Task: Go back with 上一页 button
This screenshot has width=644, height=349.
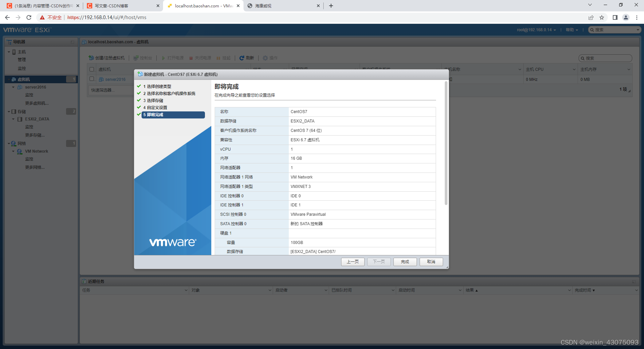Action: [353, 262]
